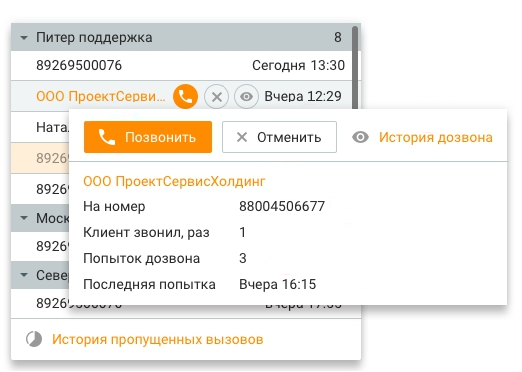Collapse the Питер поддержка group
This screenshot has width=522, height=372.
click(24, 38)
